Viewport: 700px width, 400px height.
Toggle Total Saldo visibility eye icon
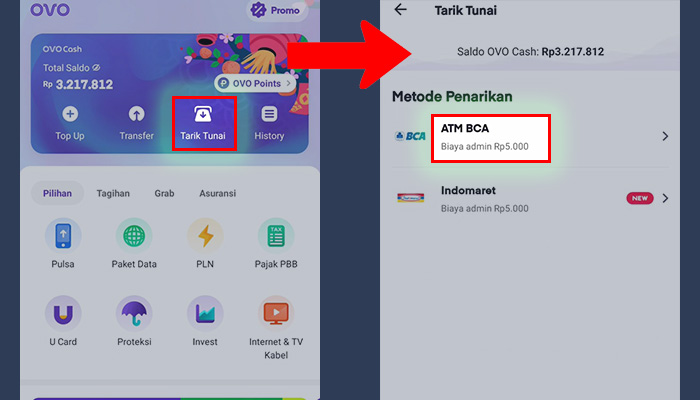tap(96, 68)
